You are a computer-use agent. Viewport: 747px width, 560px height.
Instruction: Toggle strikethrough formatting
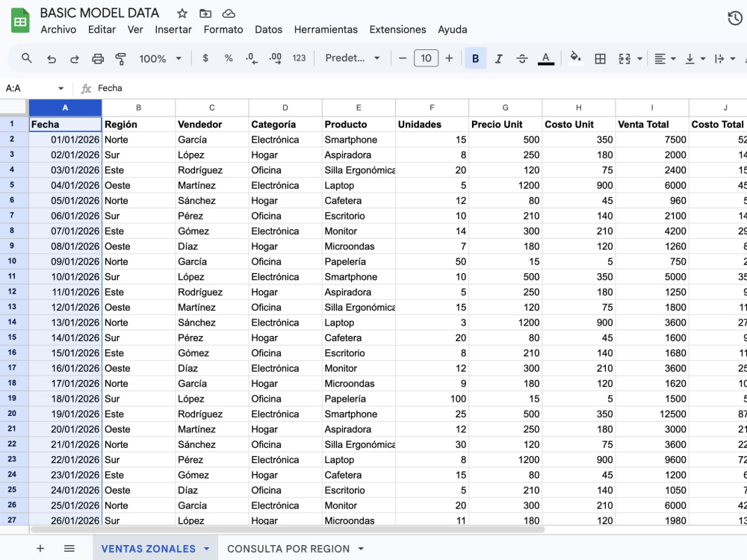pos(522,58)
